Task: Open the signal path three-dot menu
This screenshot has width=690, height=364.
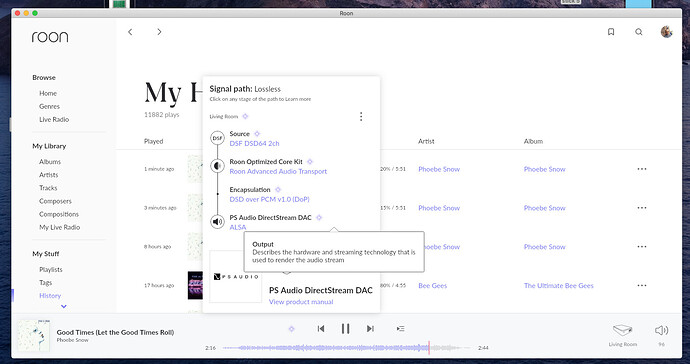Action: click(x=361, y=117)
